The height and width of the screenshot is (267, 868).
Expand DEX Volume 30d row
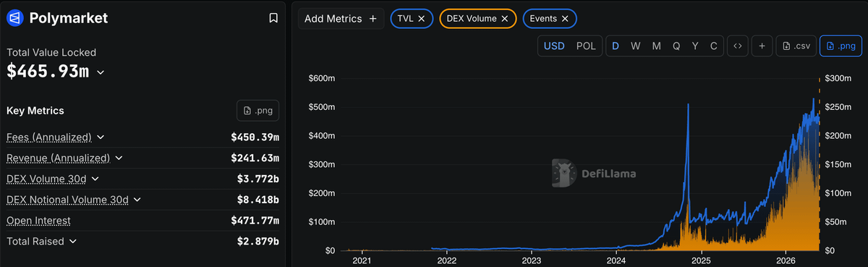pos(95,179)
